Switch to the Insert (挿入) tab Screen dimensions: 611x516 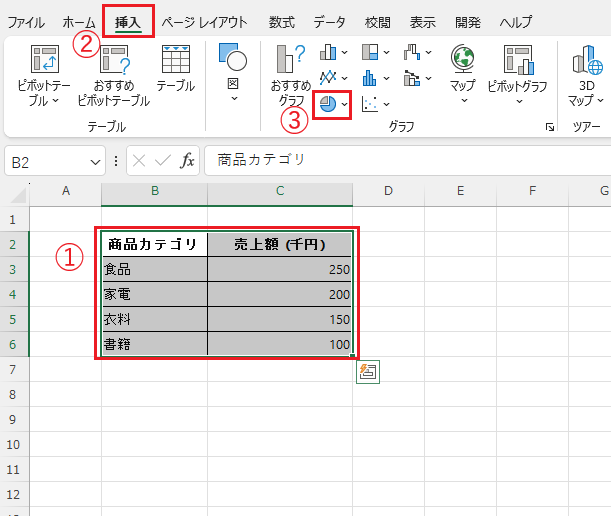point(128,22)
